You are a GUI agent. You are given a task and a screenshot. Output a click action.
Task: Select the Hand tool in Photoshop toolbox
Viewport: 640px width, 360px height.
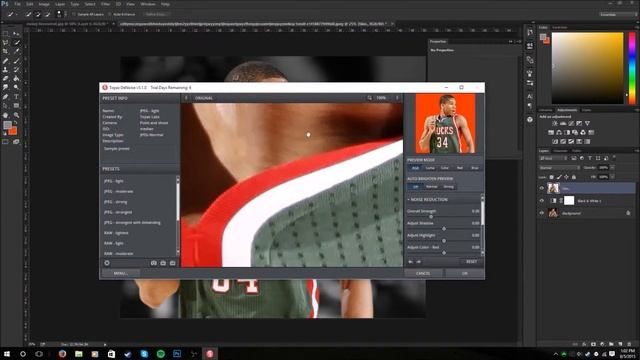(x=6, y=116)
